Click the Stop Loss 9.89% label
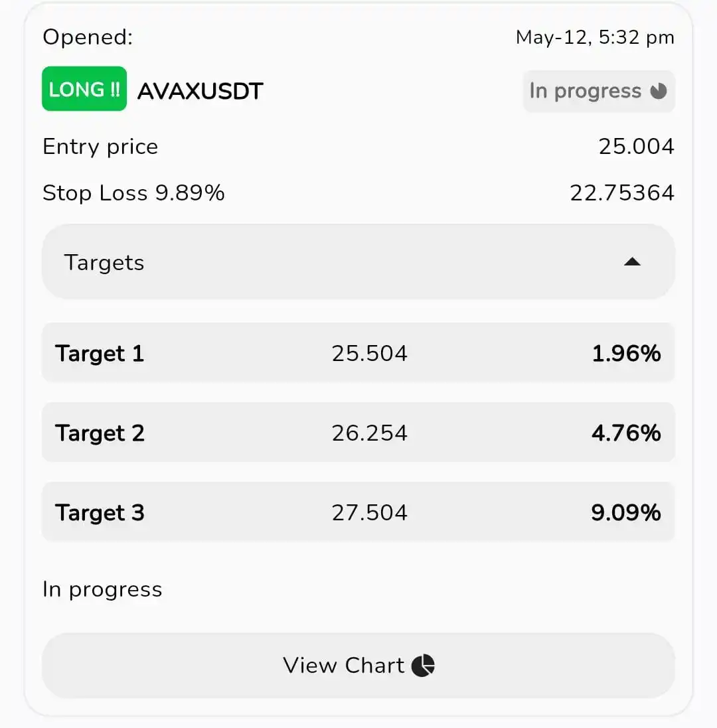The width and height of the screenshot is (717, 728). [133, 192]
